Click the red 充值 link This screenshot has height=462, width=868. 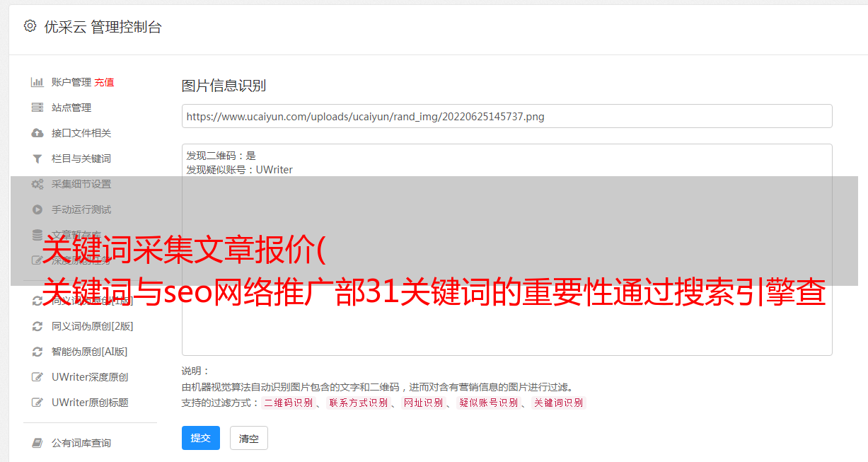click(x=104, y=82)
